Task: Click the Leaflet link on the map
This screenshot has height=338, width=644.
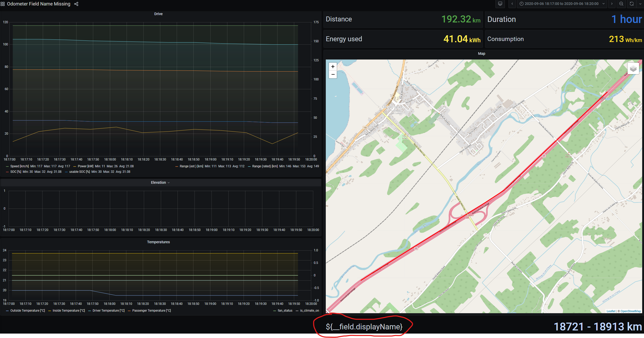Action: click(x=611, y=311)
